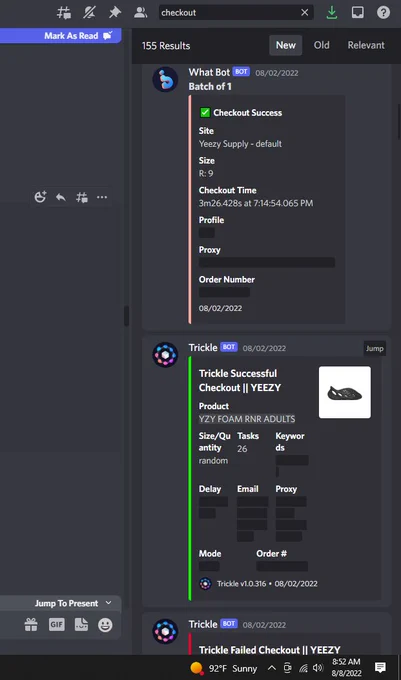Open network Wi-Fi tray icon

point(303,668)
